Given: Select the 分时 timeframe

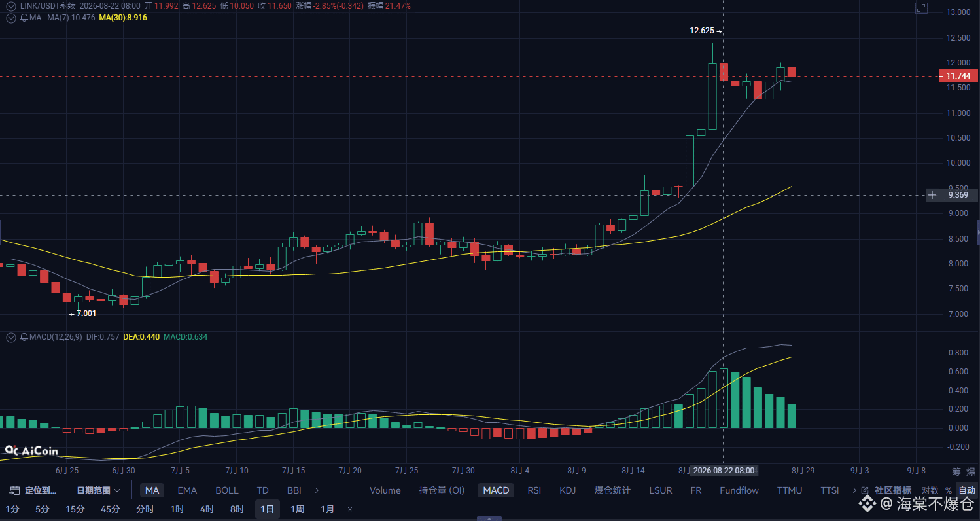Looking at the screenshot, I should (x=145, y=509).
